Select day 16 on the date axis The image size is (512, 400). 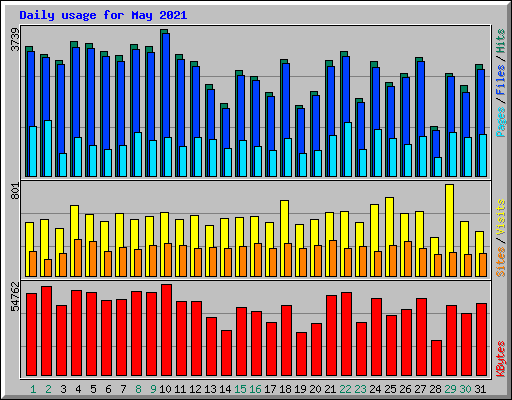pos(255,389)
